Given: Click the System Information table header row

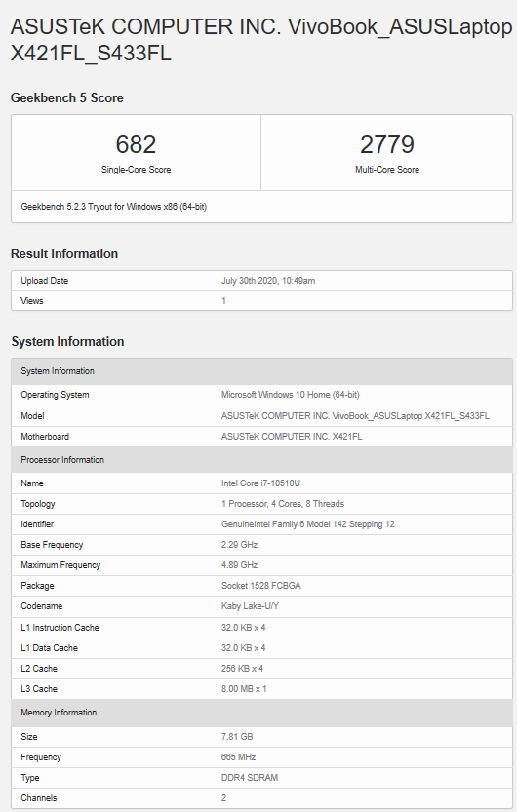Looking at the screenshot, I should tap(261, 371).
